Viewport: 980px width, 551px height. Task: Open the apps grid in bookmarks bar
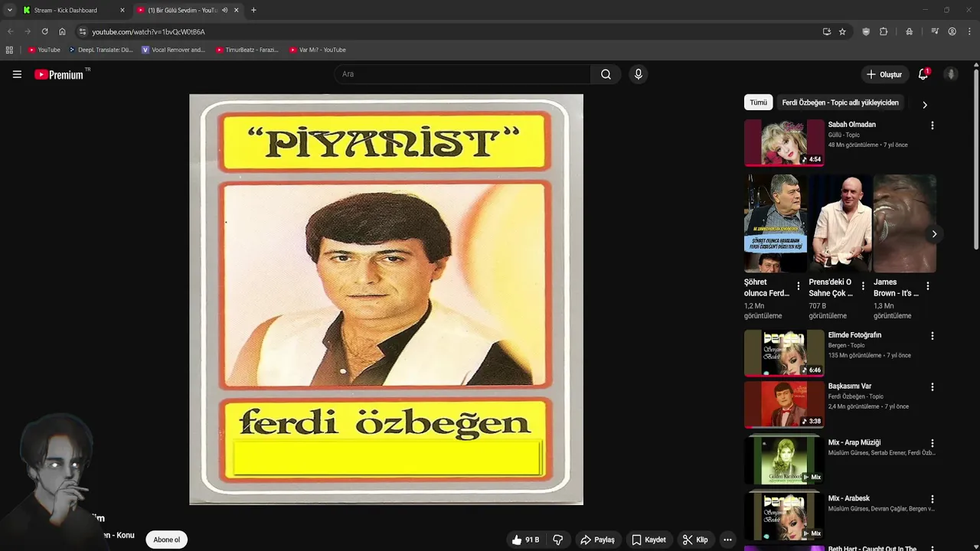(x=9, y=50)
